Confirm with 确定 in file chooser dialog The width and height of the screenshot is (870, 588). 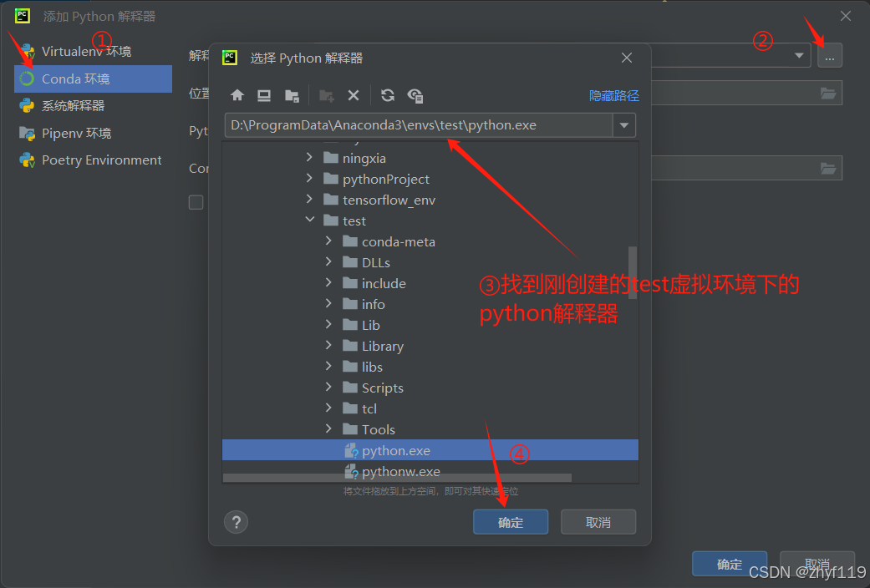(x=511, y=522)
